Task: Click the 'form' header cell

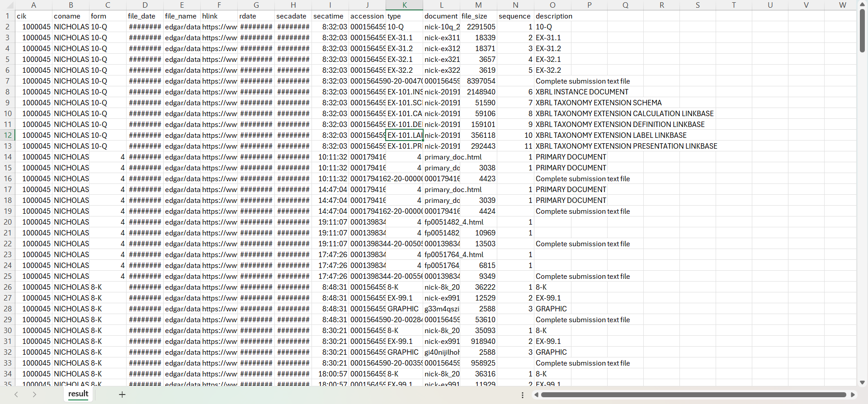Action: tap(108, 16)
